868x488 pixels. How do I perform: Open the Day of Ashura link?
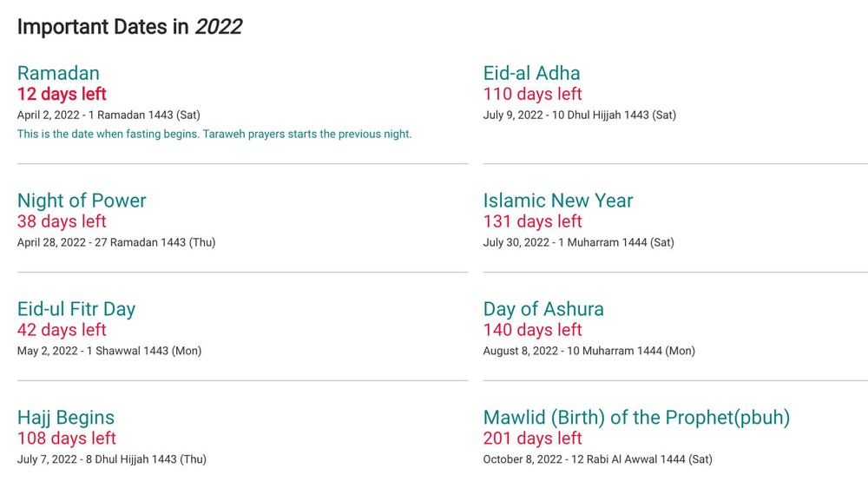click(x=543, y=309)
